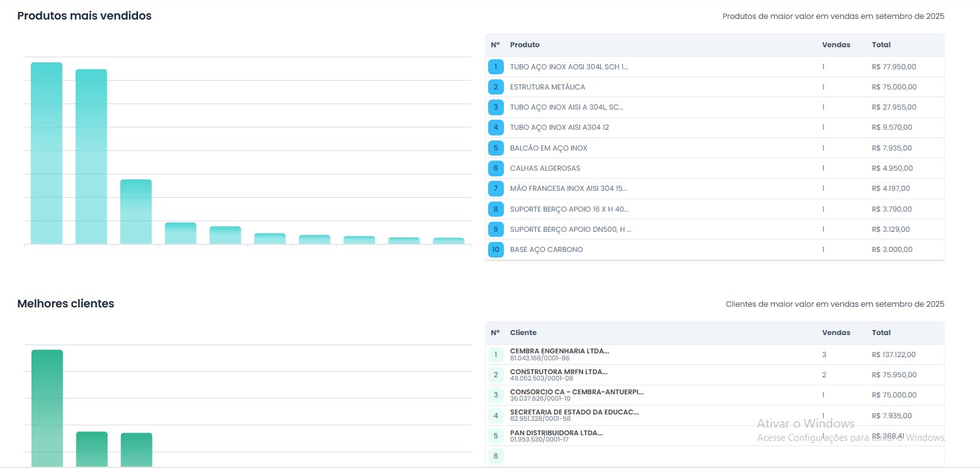
Task: Select product TUBO AÇO INOX AOSI 304L SCH
Action: (x=569, y=67)
